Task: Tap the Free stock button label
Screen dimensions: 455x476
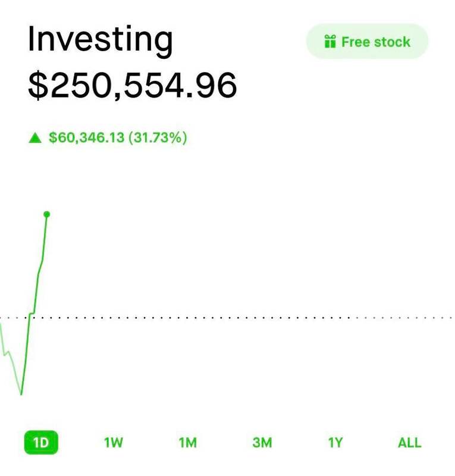Action: (376, 42)
